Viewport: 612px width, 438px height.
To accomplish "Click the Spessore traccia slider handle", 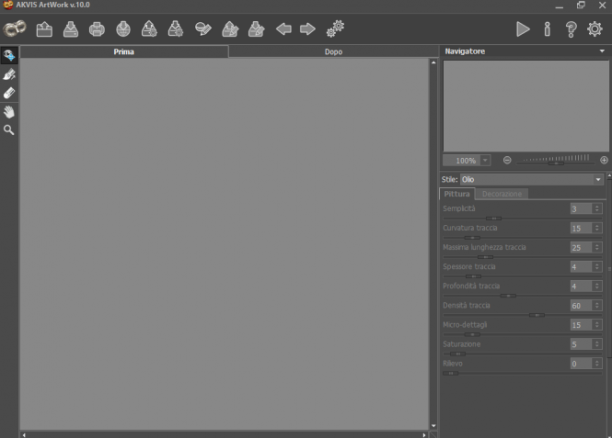I will click(x=473, y=276).
